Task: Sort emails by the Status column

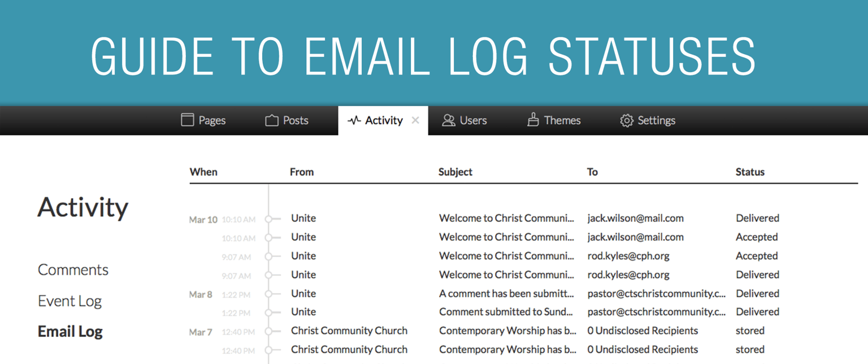Action: 750,172
